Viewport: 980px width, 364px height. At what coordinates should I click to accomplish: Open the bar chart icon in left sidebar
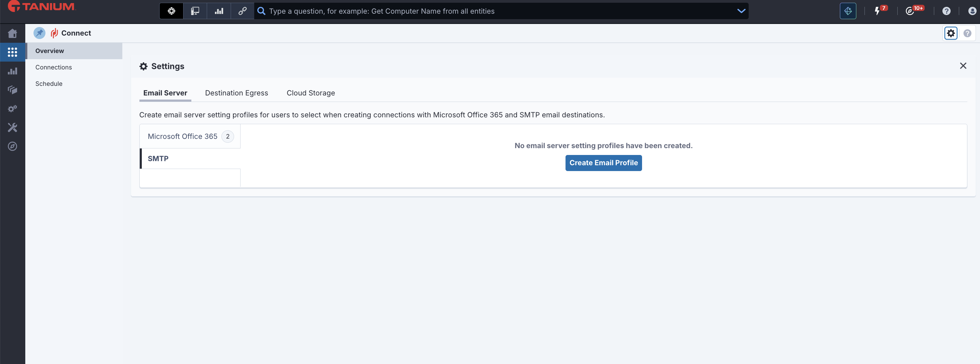tap(12, 71)
